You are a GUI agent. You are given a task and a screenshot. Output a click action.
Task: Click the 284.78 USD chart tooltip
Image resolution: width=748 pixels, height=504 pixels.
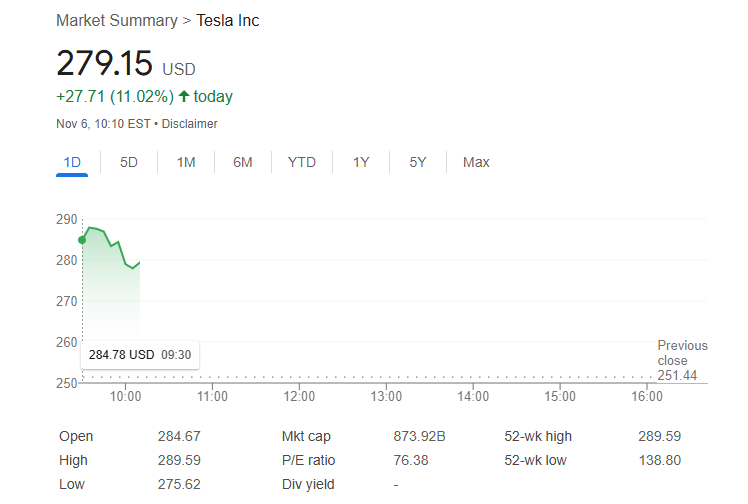[140, 354]
